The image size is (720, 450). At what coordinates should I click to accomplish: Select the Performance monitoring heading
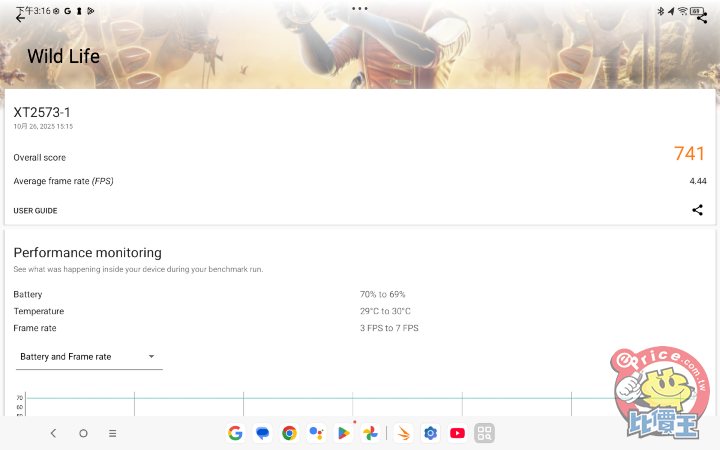pos(87,253)
